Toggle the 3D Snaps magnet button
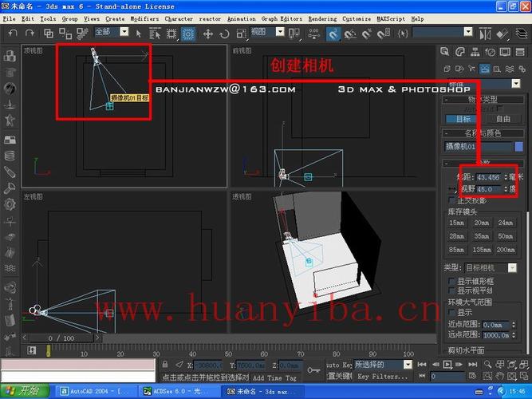This screenshot has height=399, width=532. [x=333, y=34]
